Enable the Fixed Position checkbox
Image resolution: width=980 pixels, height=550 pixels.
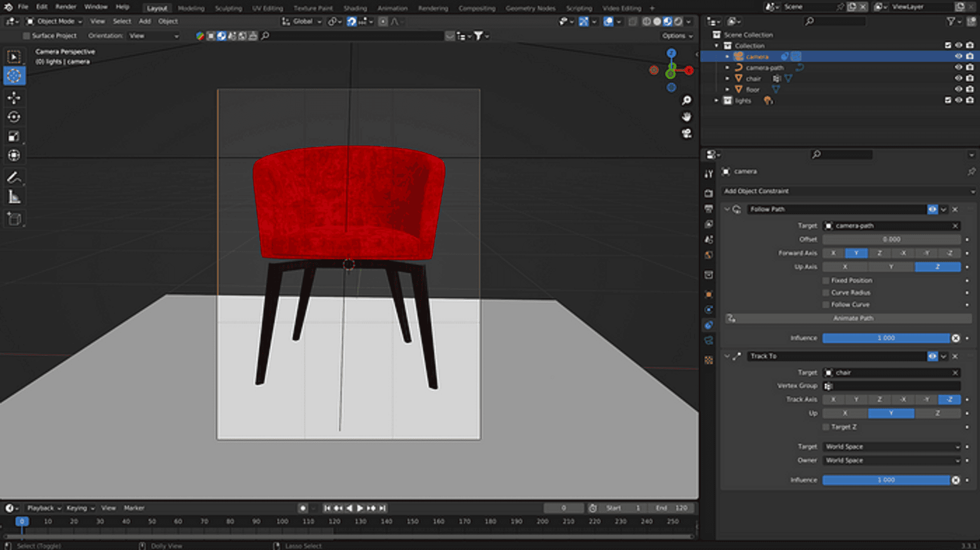[825, 280]
